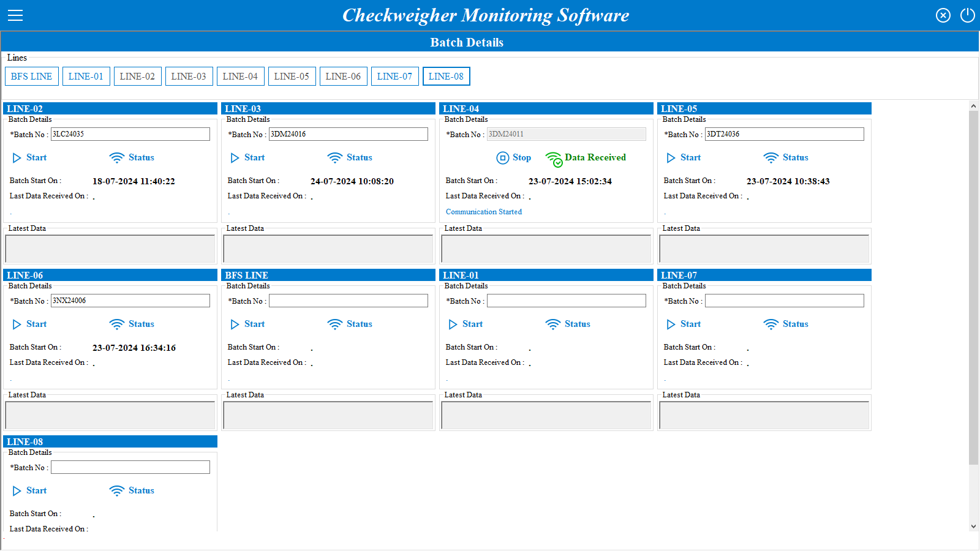Click the power icon in header
The height and width of the screenshot is (551, 980).
(x=967, y=15)
